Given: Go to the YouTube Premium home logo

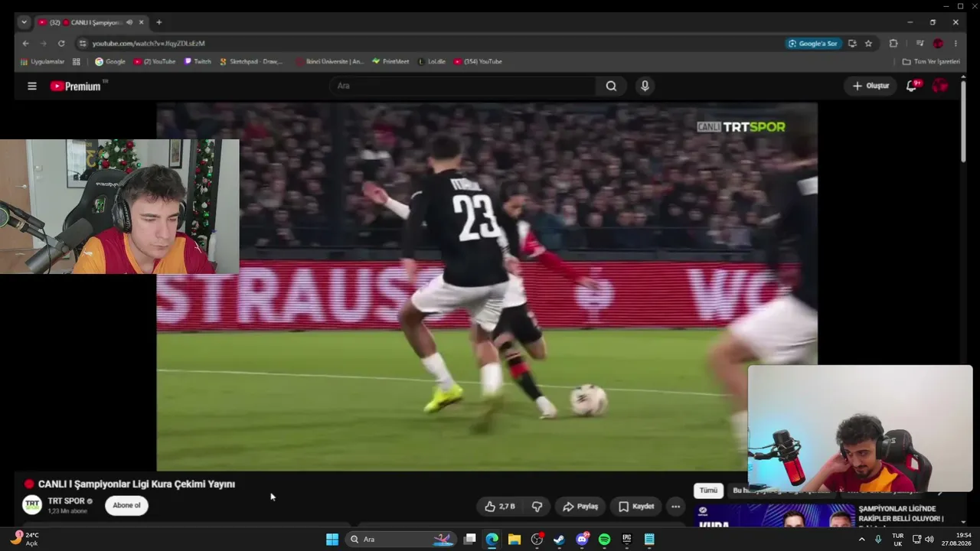Looking at the screenshot, I should click(76, 86).
